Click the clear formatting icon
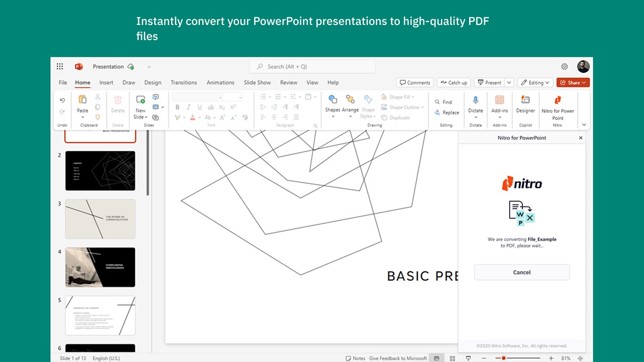This screenshot has height=362, width=644. coord(245,117)
